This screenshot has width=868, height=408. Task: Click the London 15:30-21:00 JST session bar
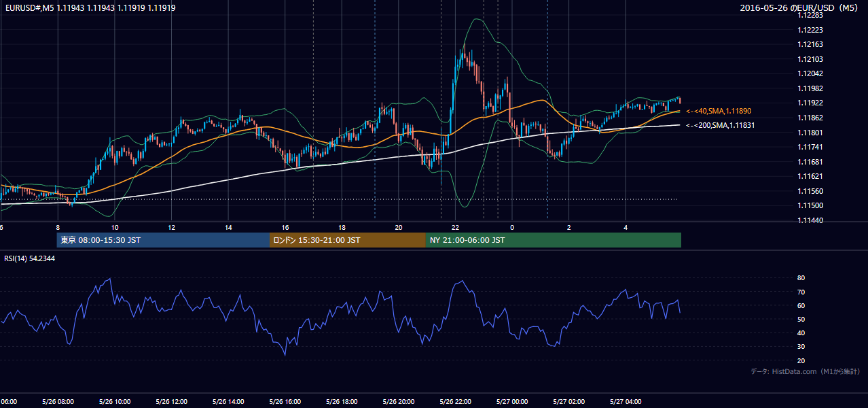click(x=348, y=240)
